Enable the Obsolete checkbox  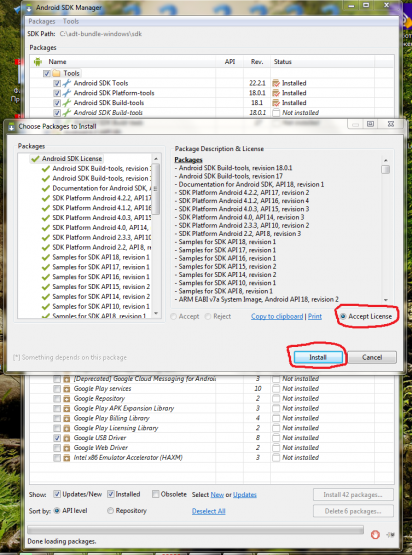(x=155, y=494)
